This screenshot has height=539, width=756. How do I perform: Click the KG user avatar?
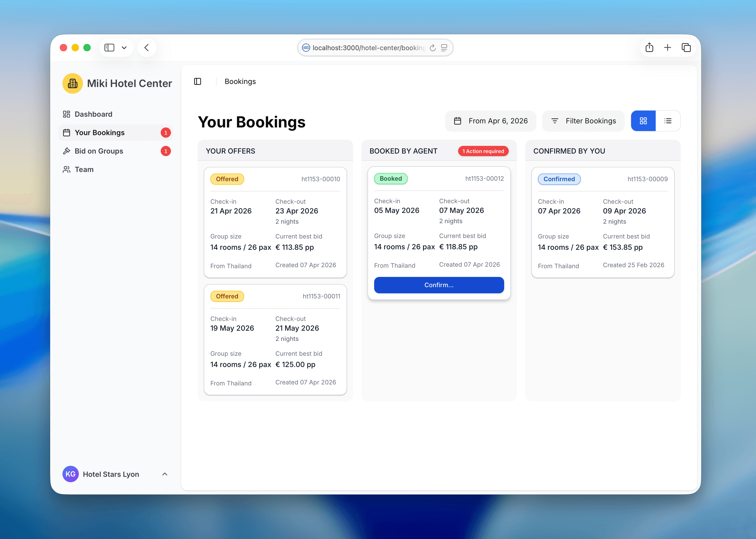70,474
